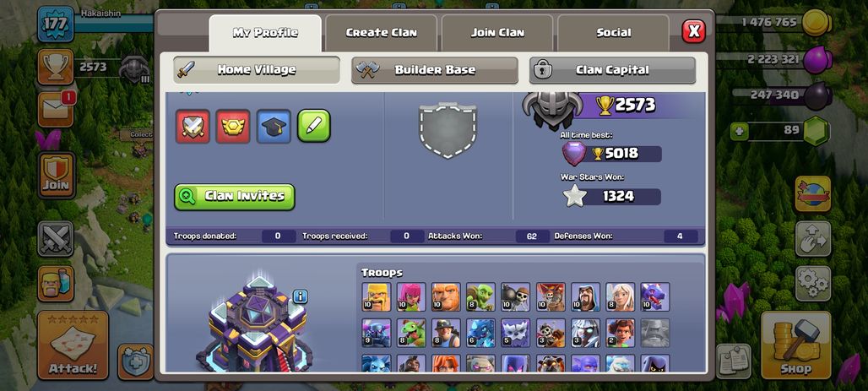The width and height of the screenshot is (868, 391).
Task: Click the Clan Invites button
Action: (x=234, y=197)
